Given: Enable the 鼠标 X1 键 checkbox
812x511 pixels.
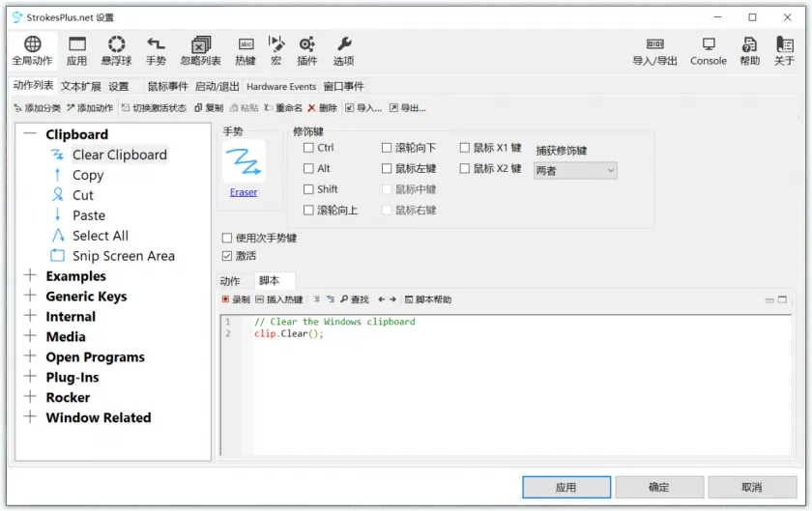Looking at the screenshot, I should pos(465,148).
